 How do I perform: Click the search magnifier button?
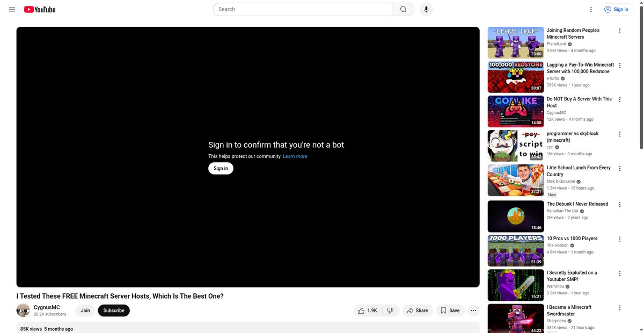point(404,9)
